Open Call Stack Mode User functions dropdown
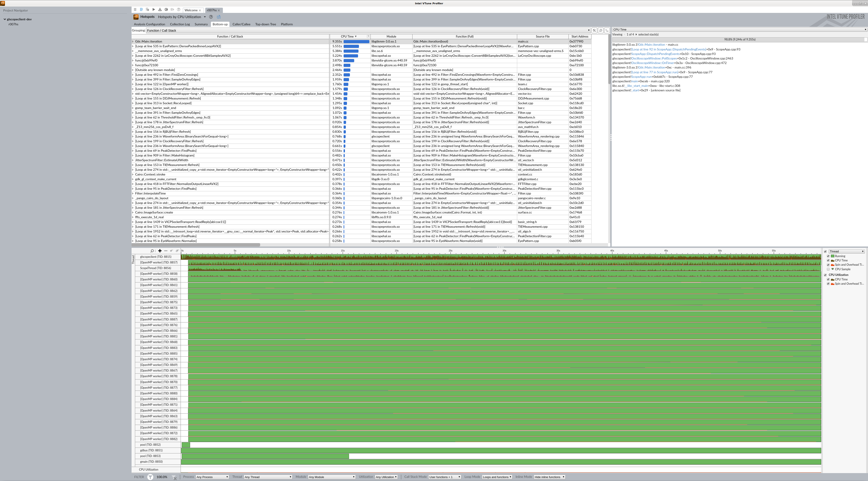The image size is (868, 481). click(444, 477)
